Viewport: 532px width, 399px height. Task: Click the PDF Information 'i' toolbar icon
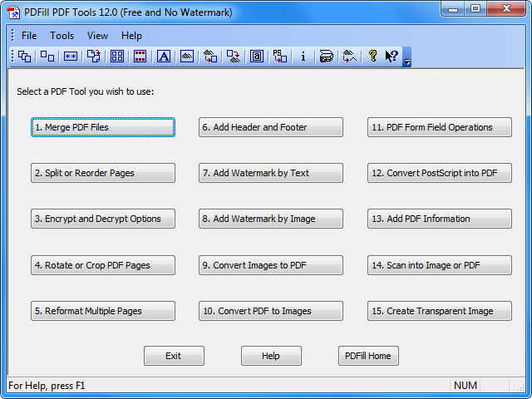[303, 57]
